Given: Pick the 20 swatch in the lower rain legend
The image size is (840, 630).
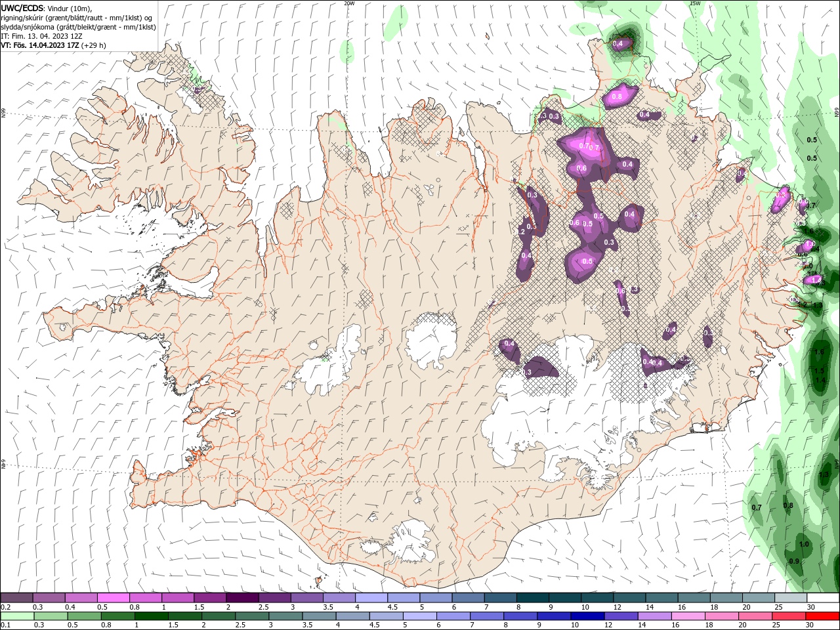Looking at the screenshot, I should point(754,616).
